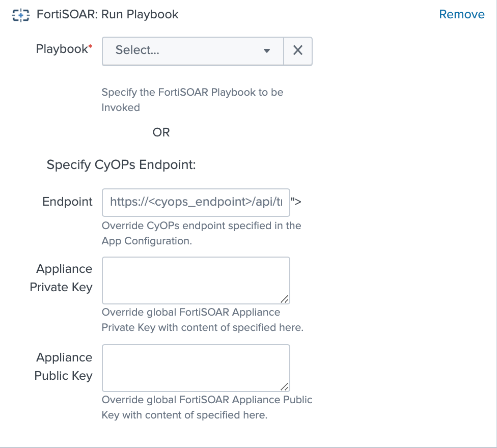Remove the FortiSOAR Run Playbook action
497x448 pixels.
461,14
